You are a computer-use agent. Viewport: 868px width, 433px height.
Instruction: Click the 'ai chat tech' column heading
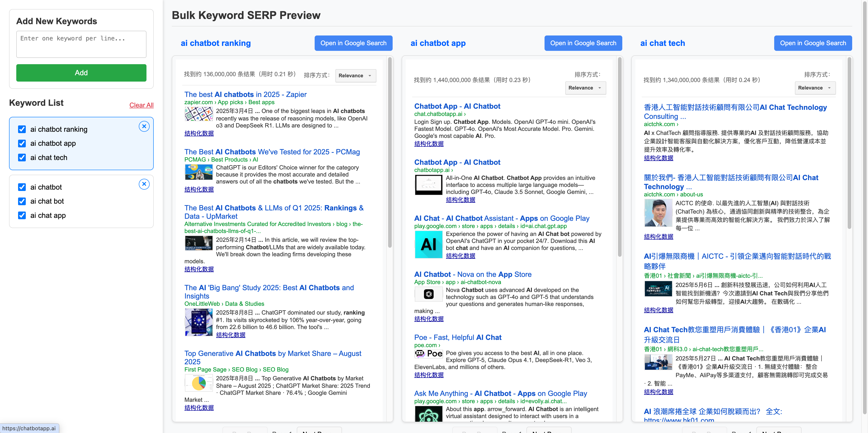click(x=663, y=43)
